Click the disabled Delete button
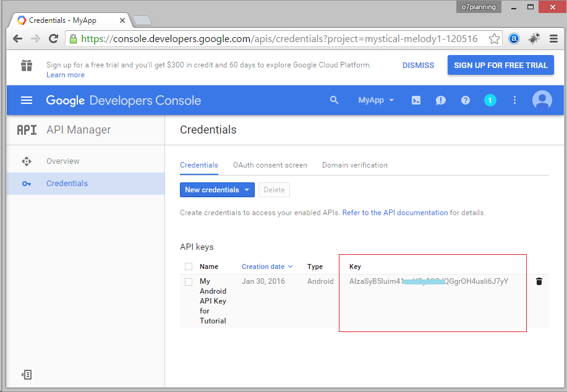 274,190
